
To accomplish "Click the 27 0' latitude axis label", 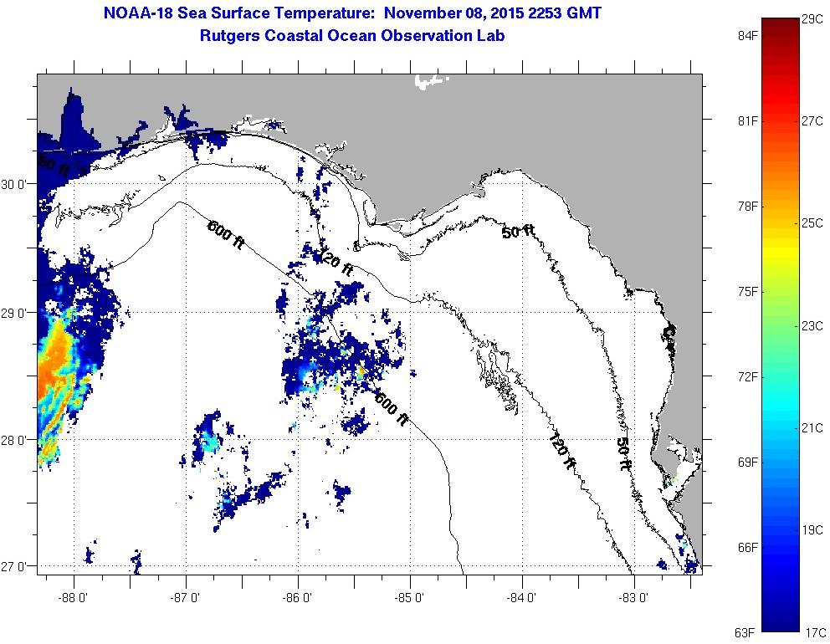I will 15,566.
